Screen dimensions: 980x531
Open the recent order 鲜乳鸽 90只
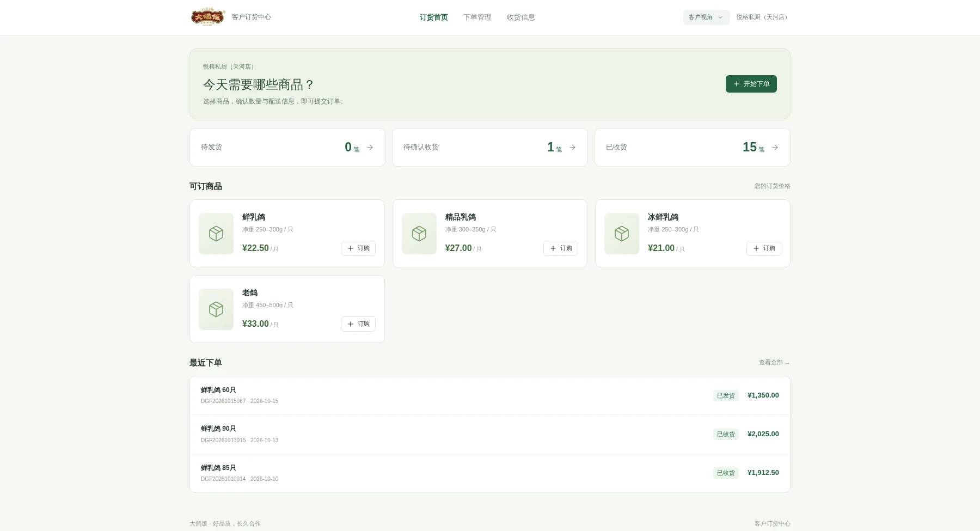click(x=490, y=434)
